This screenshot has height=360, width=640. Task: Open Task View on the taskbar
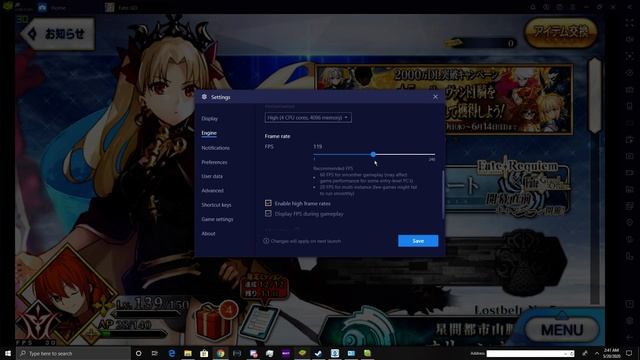(x=155, y=353)
